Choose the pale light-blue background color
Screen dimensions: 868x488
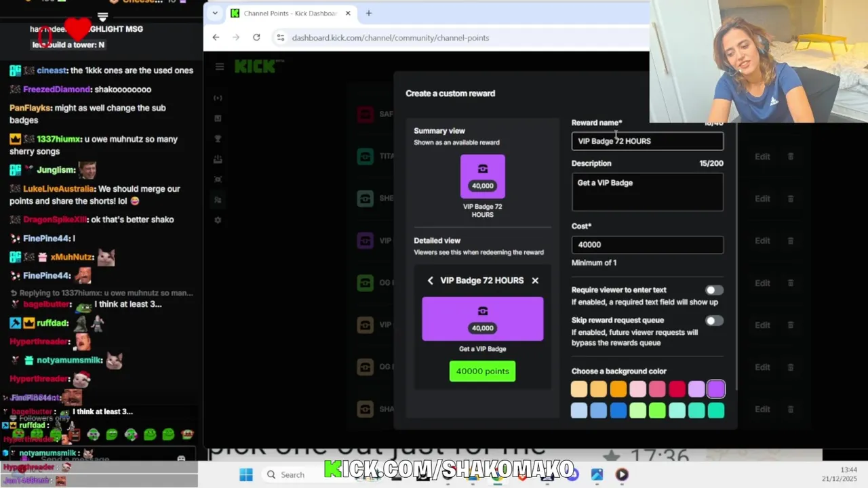[578, 410]
